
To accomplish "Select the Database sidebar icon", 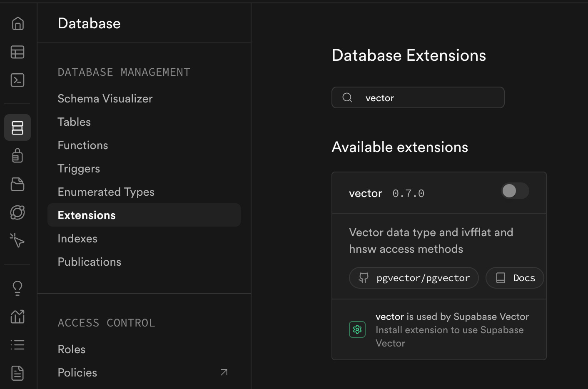I will pyautogui.click(x=17, y=127).
